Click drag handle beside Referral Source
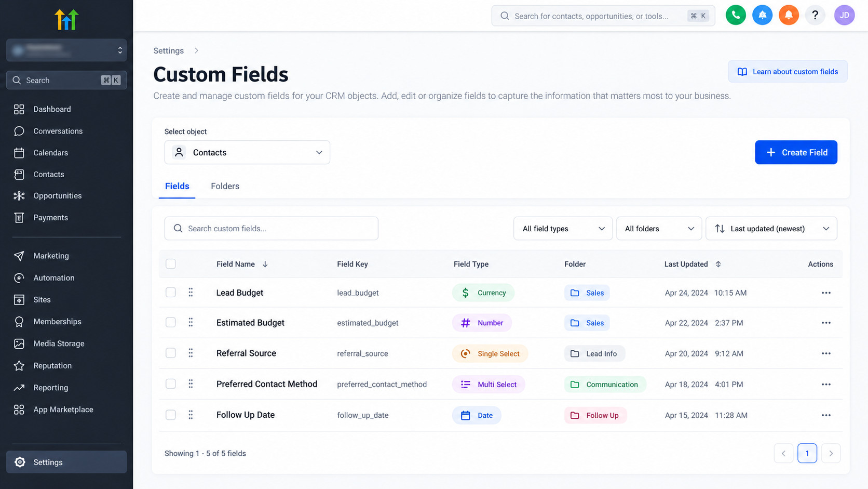Viewport: 868px width, 489px height. [191, 353]
